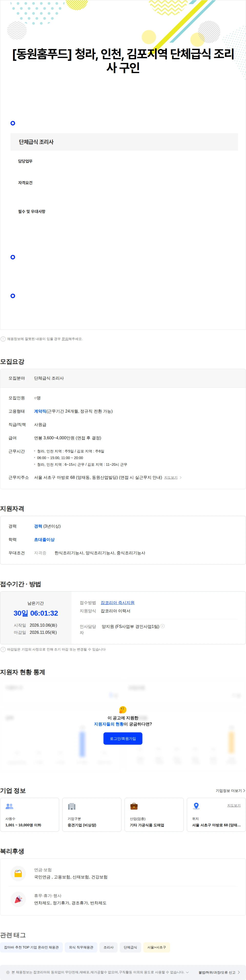Image resolution: width=246 pixels, height=980 pixels.
Task: Click the 연차제도, 정기휴가 benefits text
Action: point(70,903)
